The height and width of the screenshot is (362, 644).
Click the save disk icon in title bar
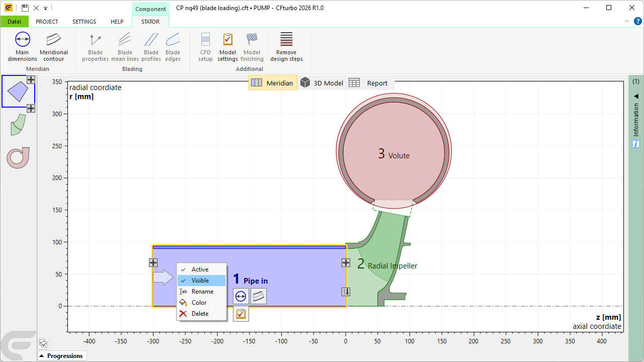point(25,8)
